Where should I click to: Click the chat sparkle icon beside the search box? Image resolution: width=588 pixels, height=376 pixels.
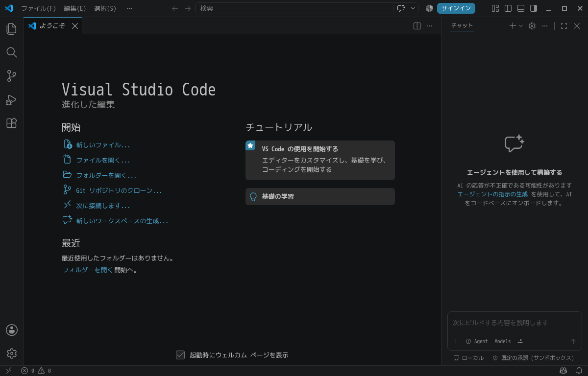(x=401, y=8)
